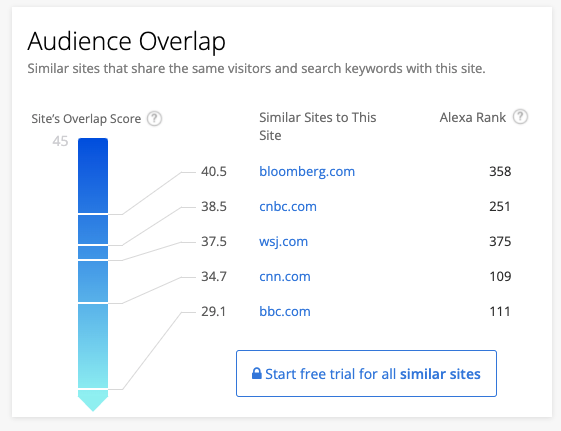Viewport: 561px width, 431px height.
Task: Open the cnn.com link
Action: (285, 276)
